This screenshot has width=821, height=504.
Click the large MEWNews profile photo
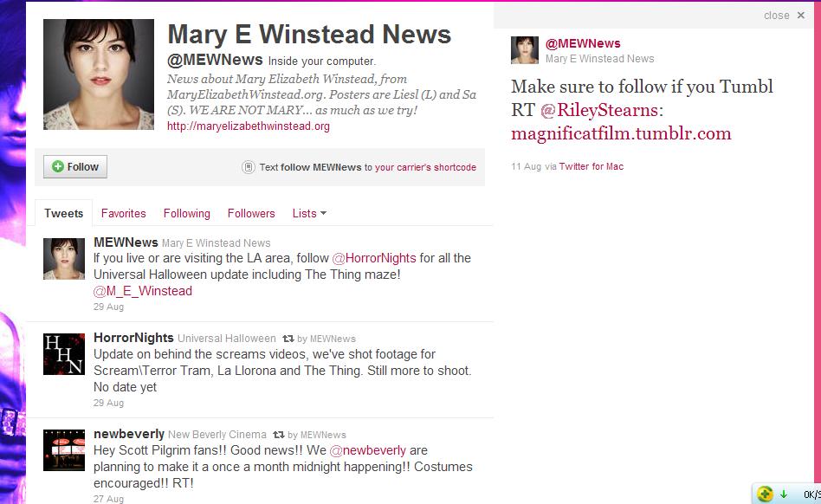point(99,74)
